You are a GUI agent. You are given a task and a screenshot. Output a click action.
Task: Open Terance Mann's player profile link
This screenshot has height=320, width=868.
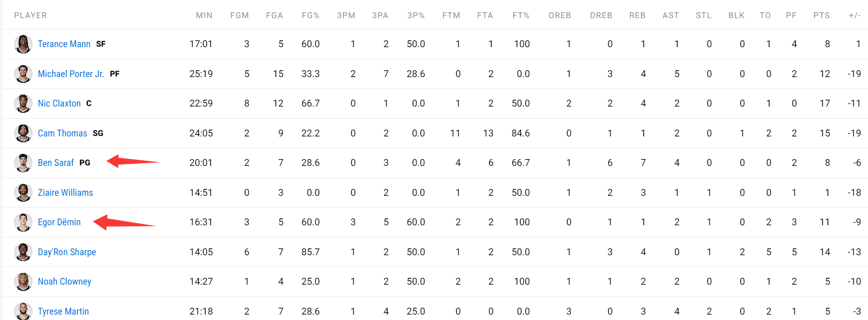(64, 44)
